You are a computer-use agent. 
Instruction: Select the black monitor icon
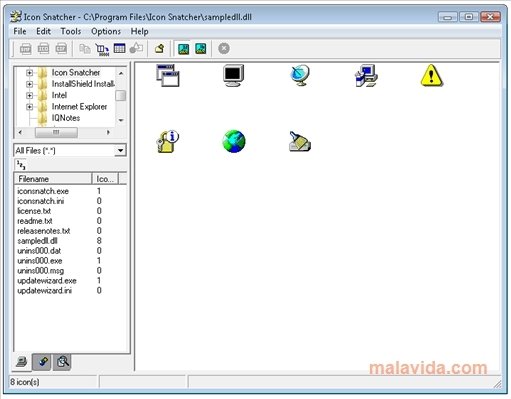(233, 76)
